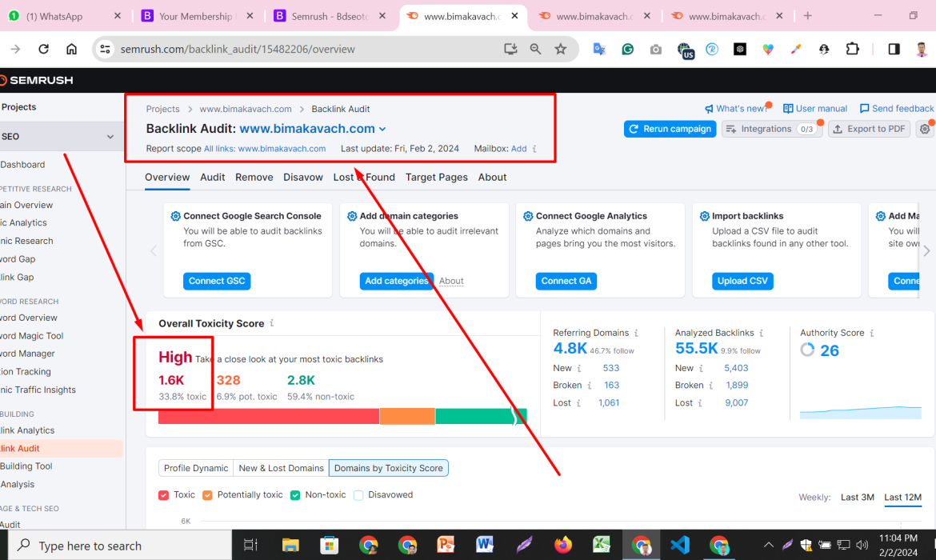Image resolution: width=936 pixels, height=560 pixels.
Task: Check the Disavowed checkbox
Action: click(358, 495)
